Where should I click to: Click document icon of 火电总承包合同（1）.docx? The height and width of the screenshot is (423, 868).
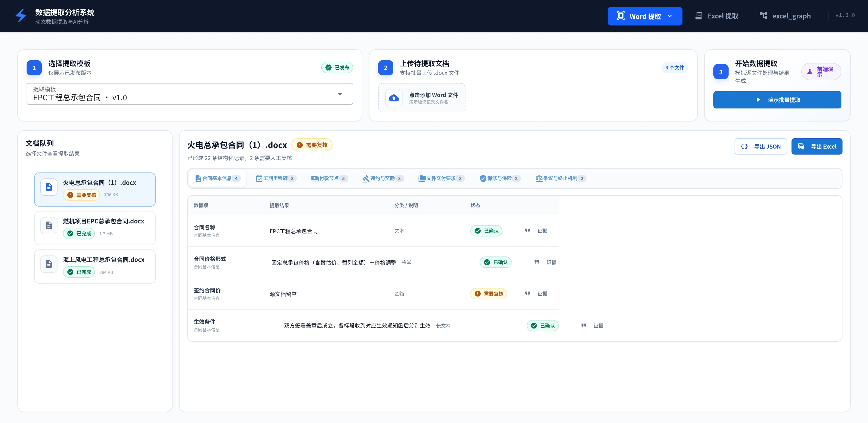coord(49,187)
